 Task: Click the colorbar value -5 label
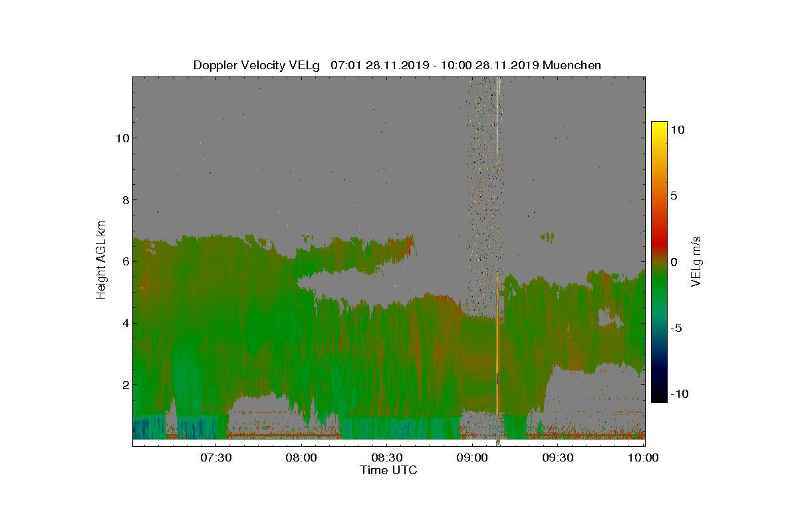[x=675, y=328]
